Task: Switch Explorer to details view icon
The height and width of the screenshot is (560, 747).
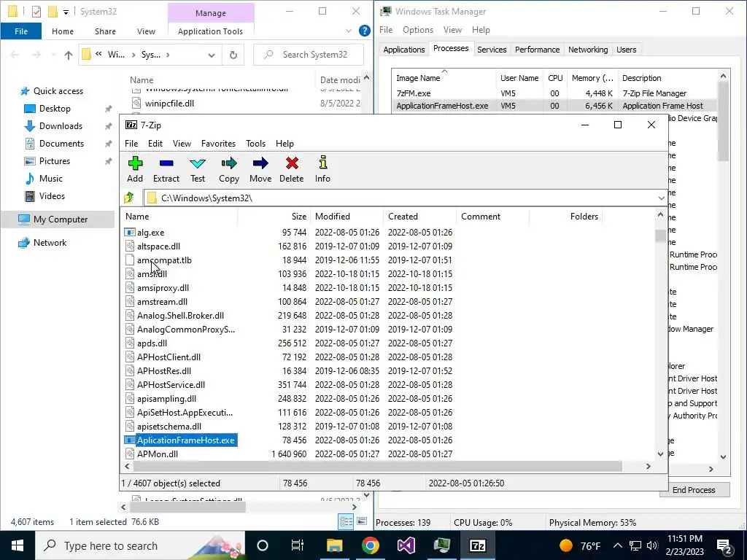Action: pos(346,522)
